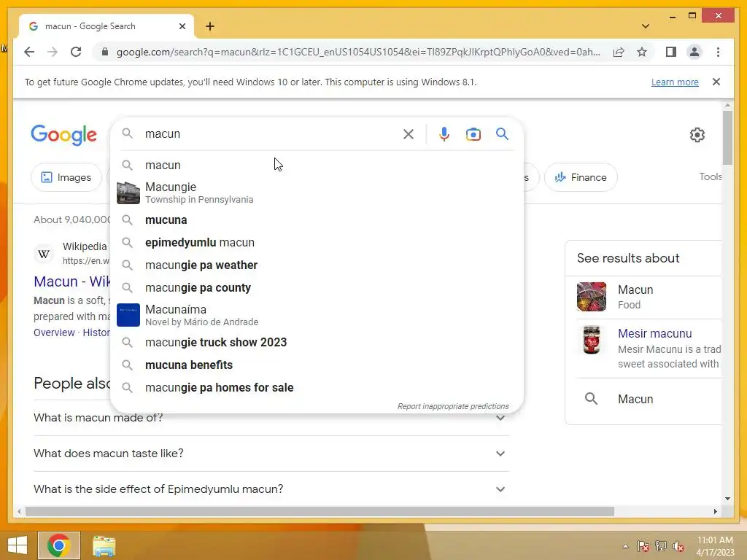Click the padlock site info icon
The image size is (747, 560).
(105, 52)
